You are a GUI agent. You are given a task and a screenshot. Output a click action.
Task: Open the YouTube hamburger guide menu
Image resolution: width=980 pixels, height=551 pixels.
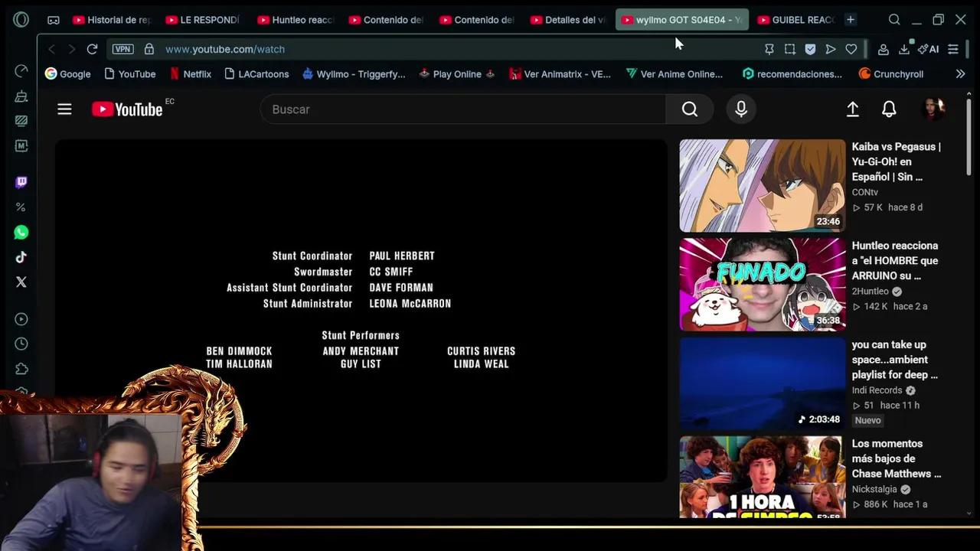point(64,109)
